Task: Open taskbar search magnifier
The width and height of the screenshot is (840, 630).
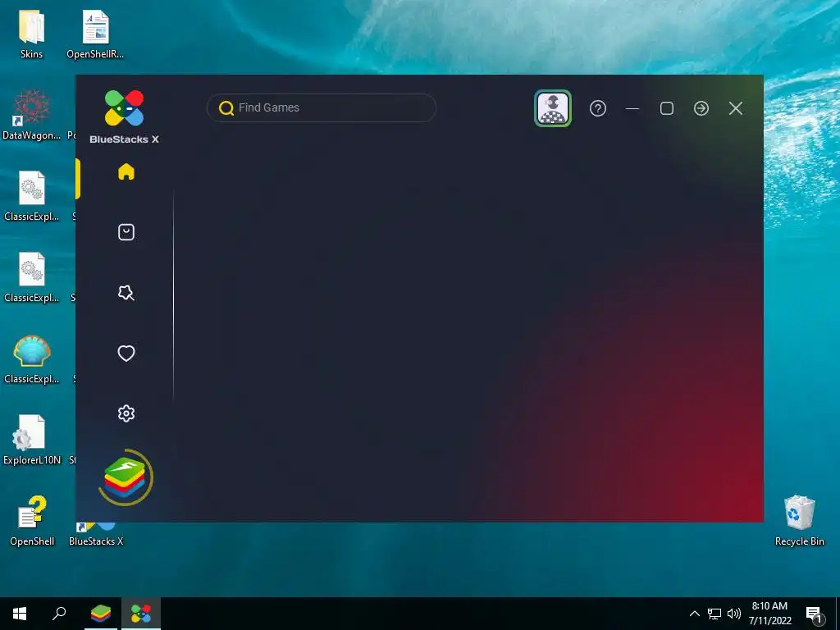Action: [59, 614]
